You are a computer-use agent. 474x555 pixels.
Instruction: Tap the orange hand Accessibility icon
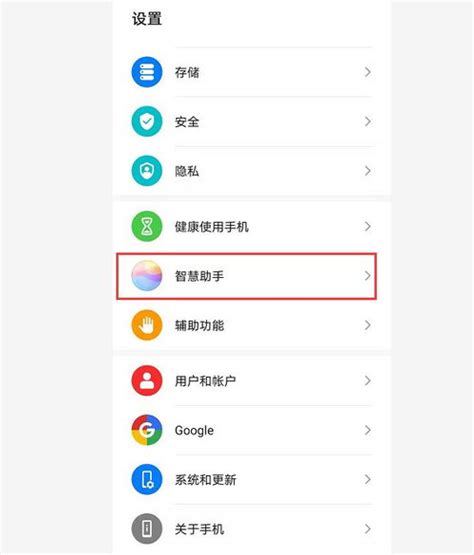[x=147, y=325]
